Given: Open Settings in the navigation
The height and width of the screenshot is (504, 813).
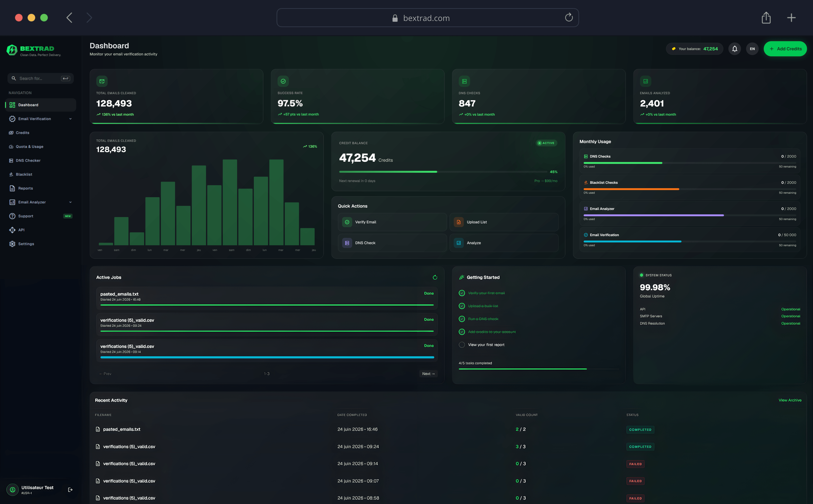Looking at the screenshot, I should 41,244.
